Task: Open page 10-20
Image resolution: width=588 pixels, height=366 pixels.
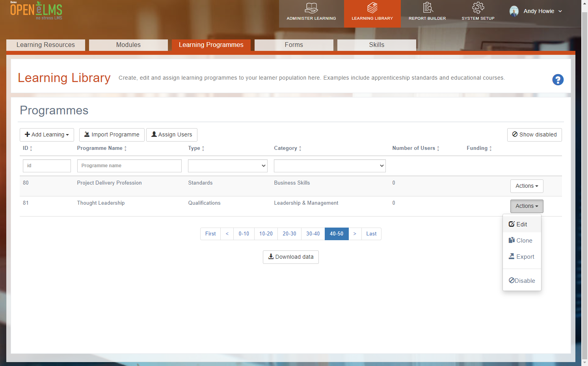Action: pyautogui.click(x=266, y=234)
